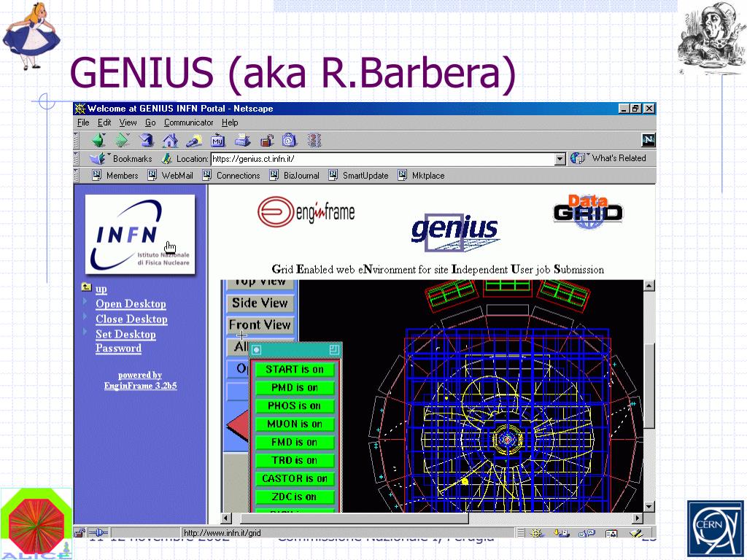Open Composer pen component bar icon

point(636,533)
